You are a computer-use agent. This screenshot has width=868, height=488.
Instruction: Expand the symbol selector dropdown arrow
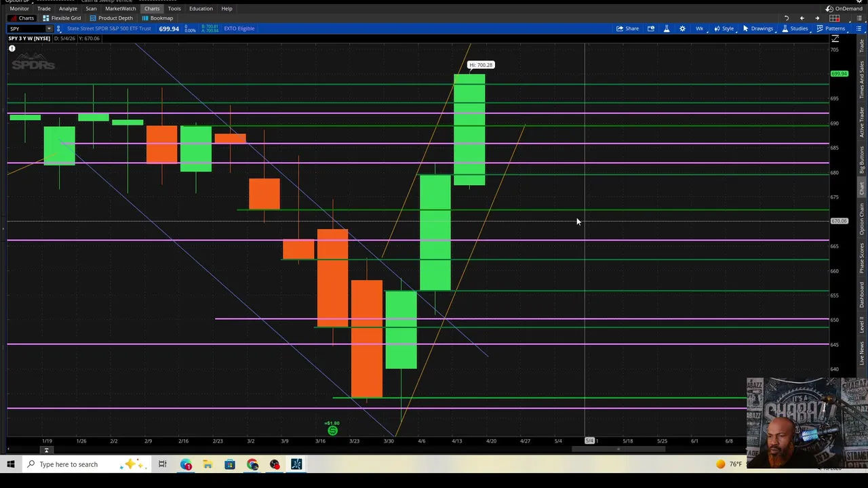point(49,28)
